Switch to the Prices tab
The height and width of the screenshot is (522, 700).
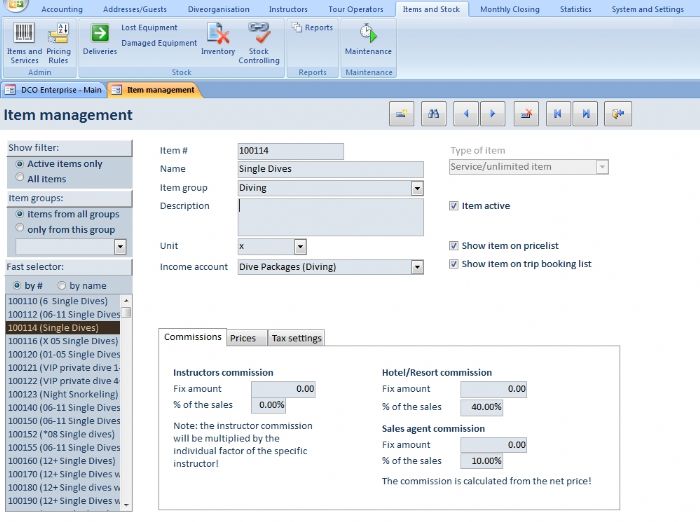click(243, 338)
